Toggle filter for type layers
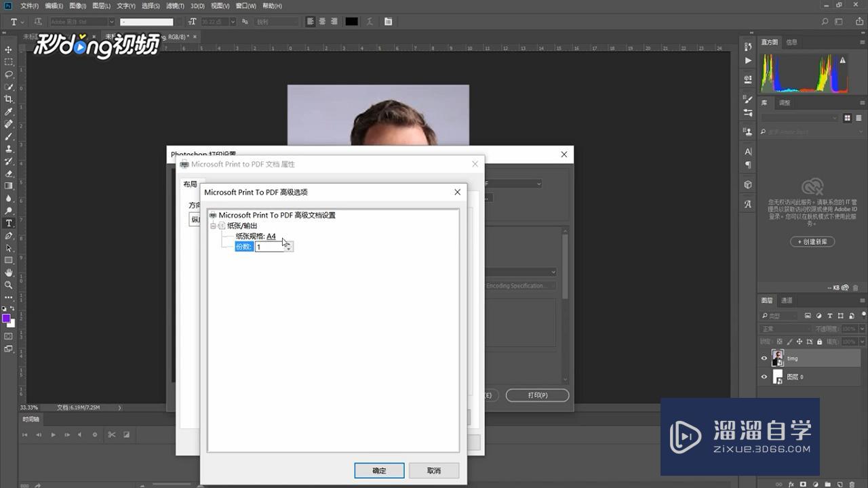 click(830, 316)
